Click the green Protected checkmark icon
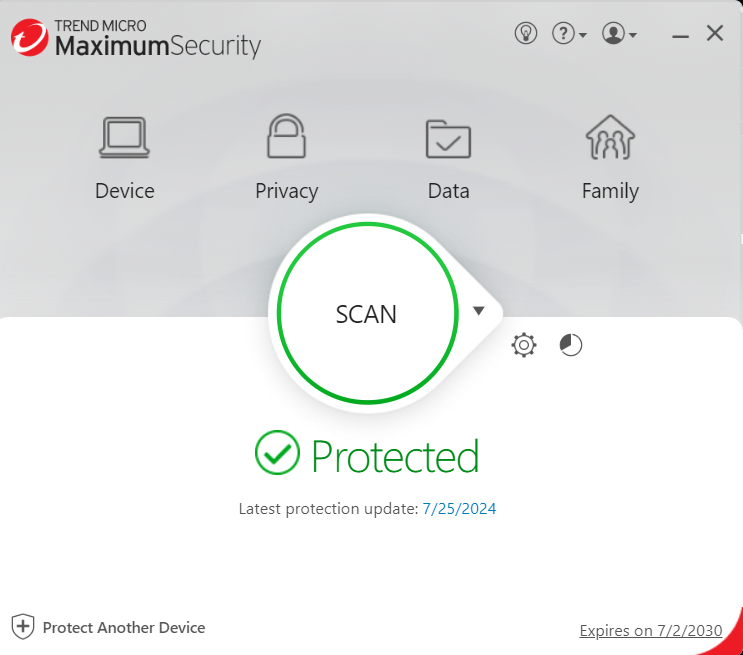This screenshot has height=655, width=743. (x=277, y=454)
